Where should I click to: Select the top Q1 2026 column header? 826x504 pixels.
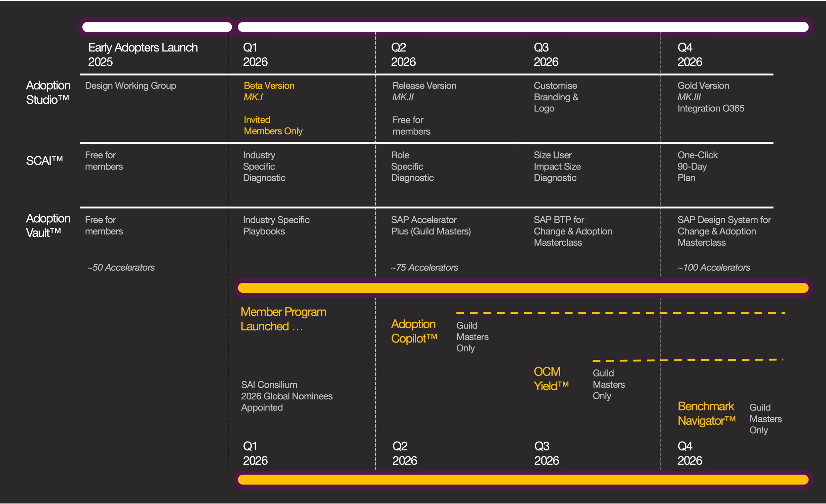255,54
